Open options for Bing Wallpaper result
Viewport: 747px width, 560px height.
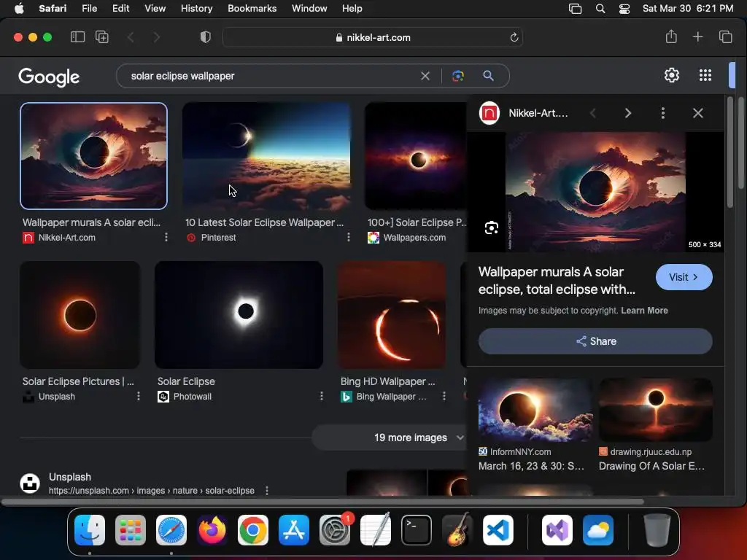tap(444, 396)
